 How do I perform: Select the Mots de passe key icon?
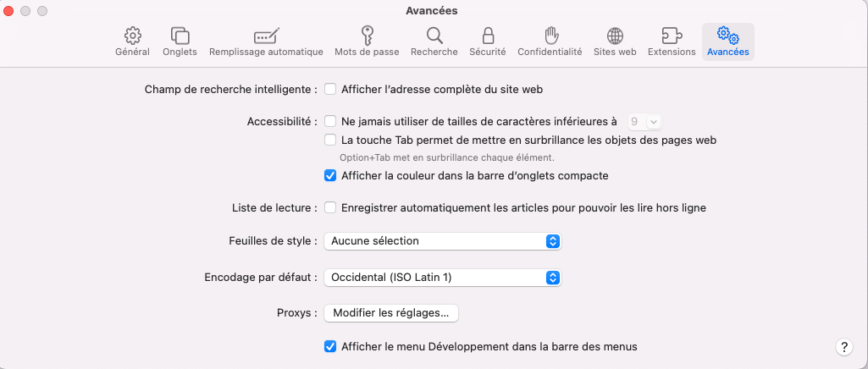[367, 36]
